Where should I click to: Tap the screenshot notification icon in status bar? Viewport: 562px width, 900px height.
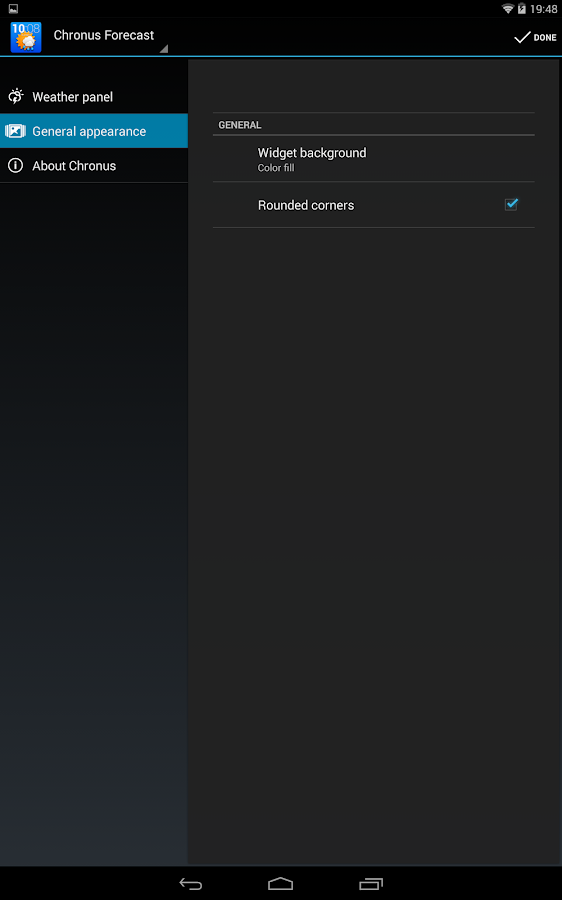click(13, 9)
